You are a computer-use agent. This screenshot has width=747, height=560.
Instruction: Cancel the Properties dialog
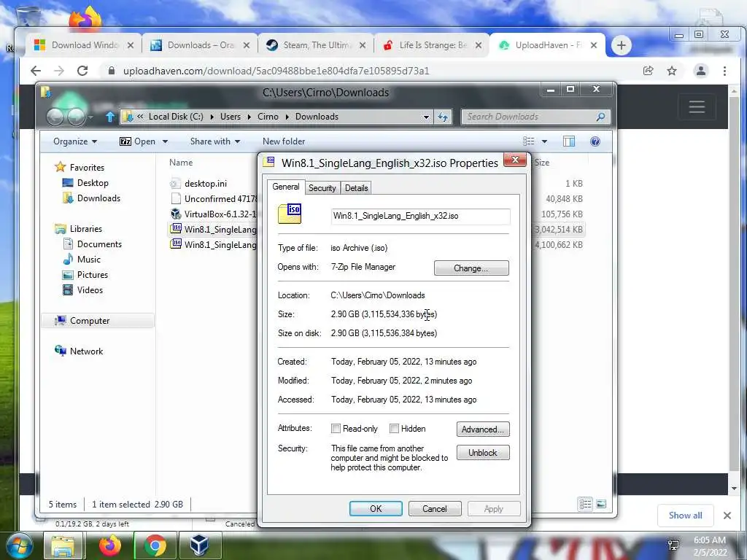click(435, 508)
